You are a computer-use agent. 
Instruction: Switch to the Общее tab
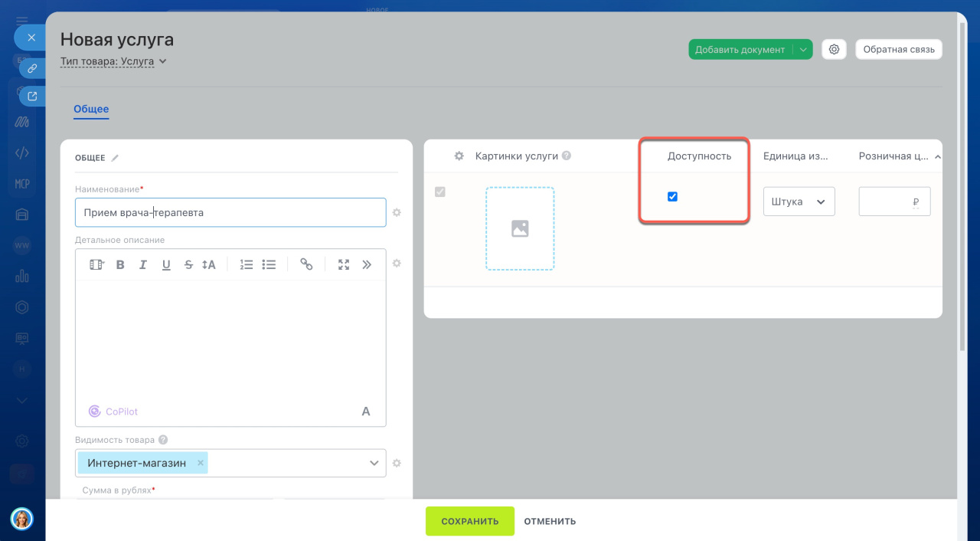[91, 110]
